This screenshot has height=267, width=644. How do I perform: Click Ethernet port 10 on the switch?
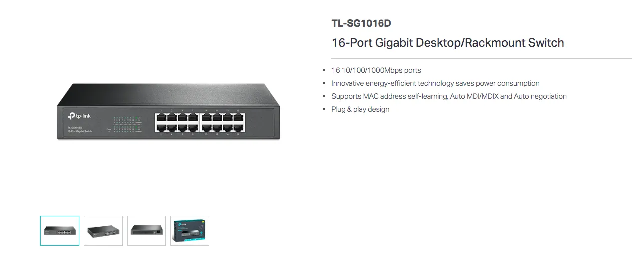point(206,128)
